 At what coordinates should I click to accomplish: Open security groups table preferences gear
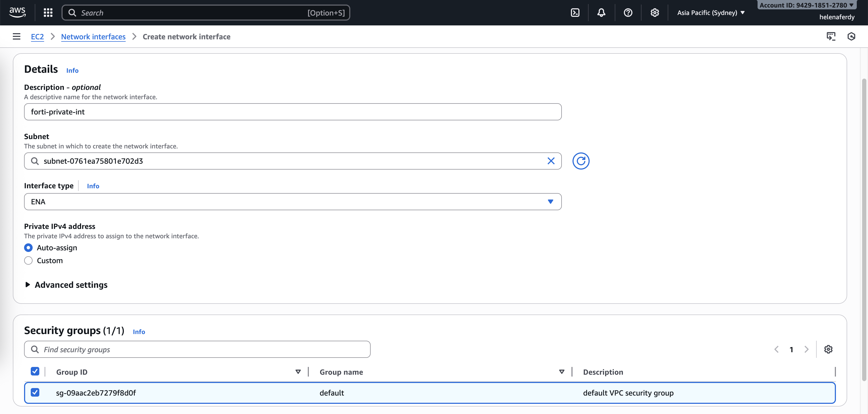828,349
